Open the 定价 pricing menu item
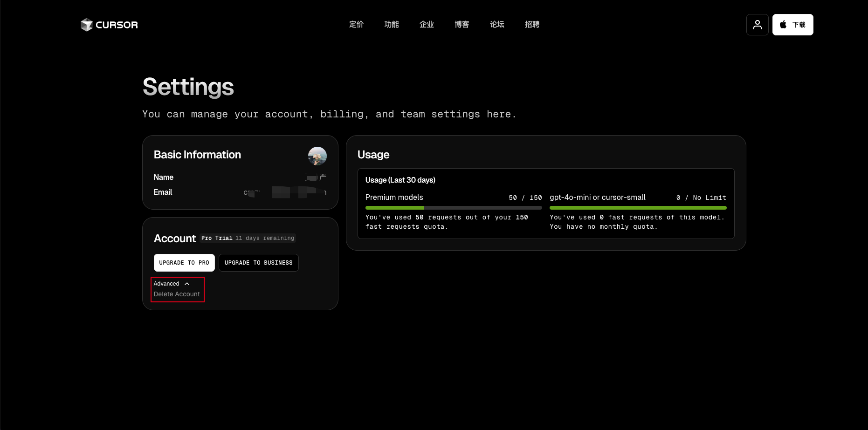The width and height of the screenshot is (868, 430). point(356,25)
